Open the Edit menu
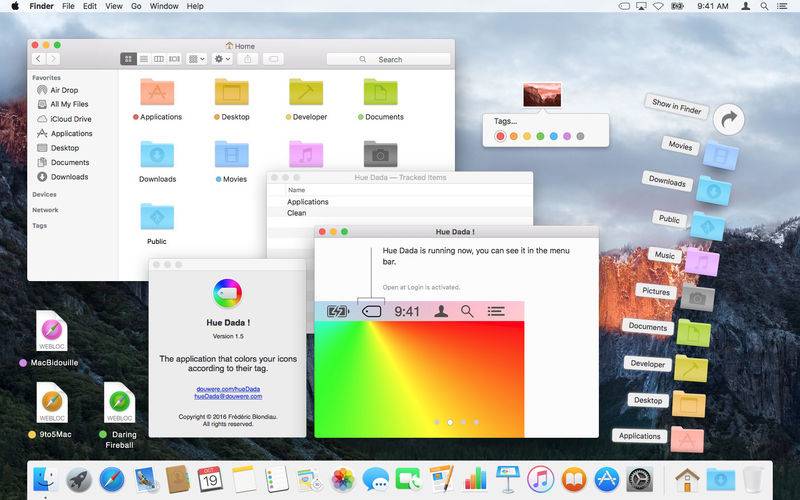This screenshot has width=800, height=500. click(90, 6)
